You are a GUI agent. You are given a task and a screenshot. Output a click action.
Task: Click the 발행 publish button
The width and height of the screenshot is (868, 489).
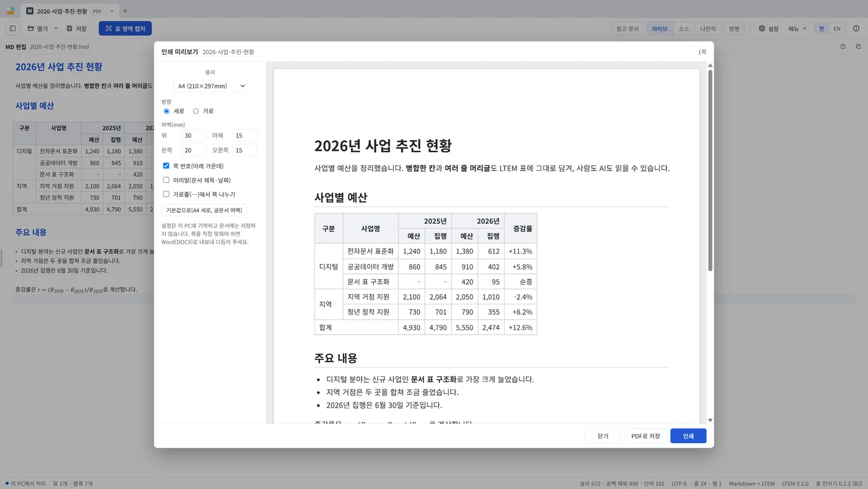tap(734, 28)
